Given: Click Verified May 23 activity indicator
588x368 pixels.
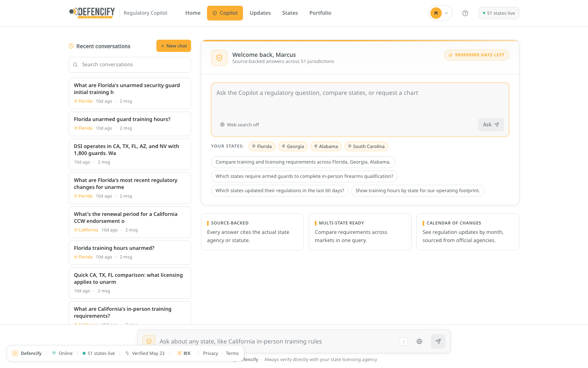Looking at the screenshot, I should pos(145,353).
